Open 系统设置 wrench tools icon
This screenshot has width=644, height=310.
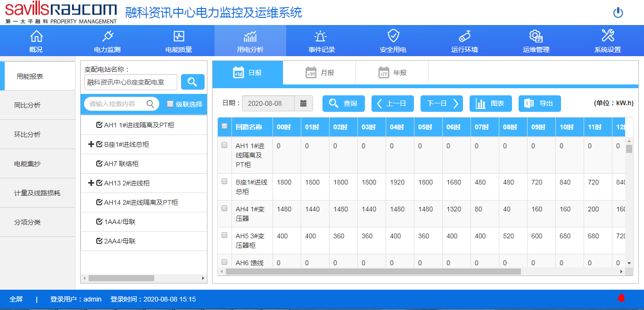point(608,35)
